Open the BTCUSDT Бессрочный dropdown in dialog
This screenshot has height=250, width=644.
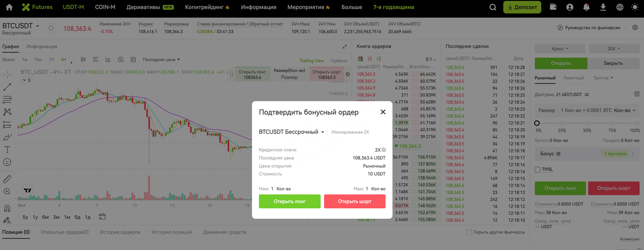click(x=291, y=132)
